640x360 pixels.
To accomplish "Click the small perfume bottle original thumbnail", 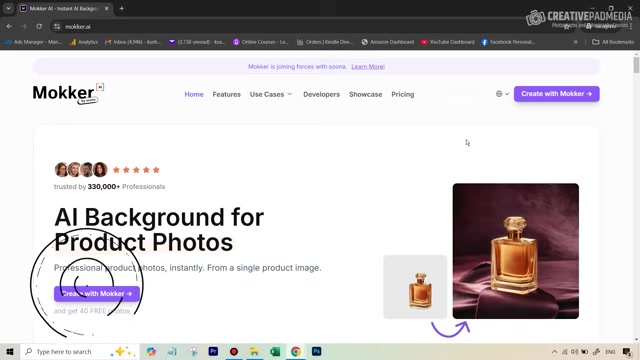I will pos(415,287).
